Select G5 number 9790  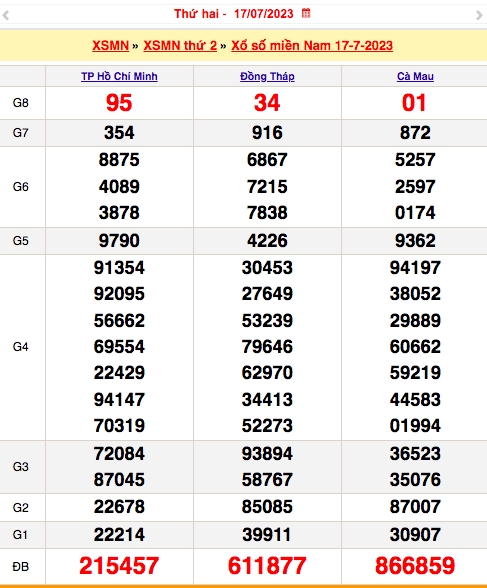119,241
